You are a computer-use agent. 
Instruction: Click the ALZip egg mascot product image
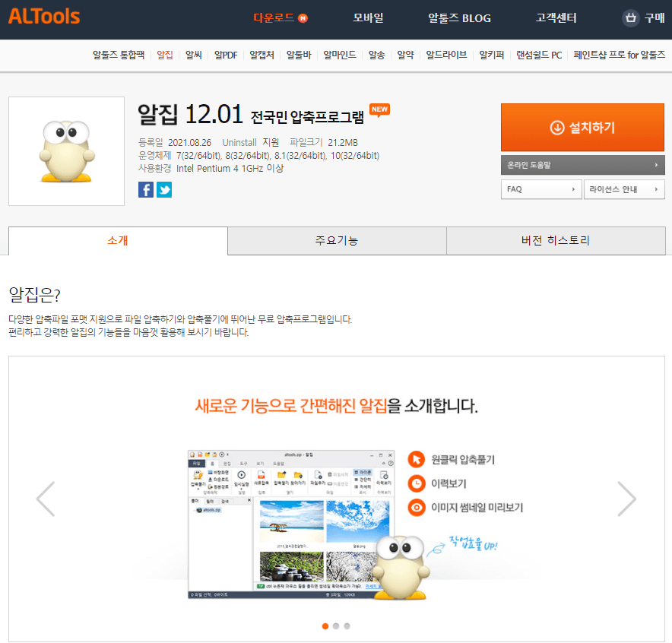pyautogui.click(x=66, y=151)
